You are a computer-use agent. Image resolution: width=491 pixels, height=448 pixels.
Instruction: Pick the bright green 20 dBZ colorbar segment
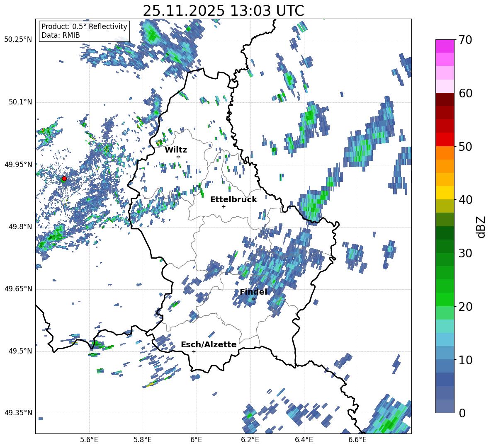[x=445, y=299]
